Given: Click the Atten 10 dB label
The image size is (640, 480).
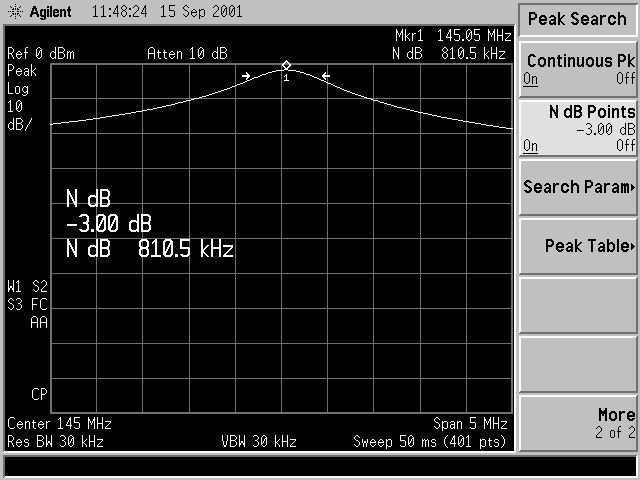Looking at the screenshot, I should click(187, 54).
